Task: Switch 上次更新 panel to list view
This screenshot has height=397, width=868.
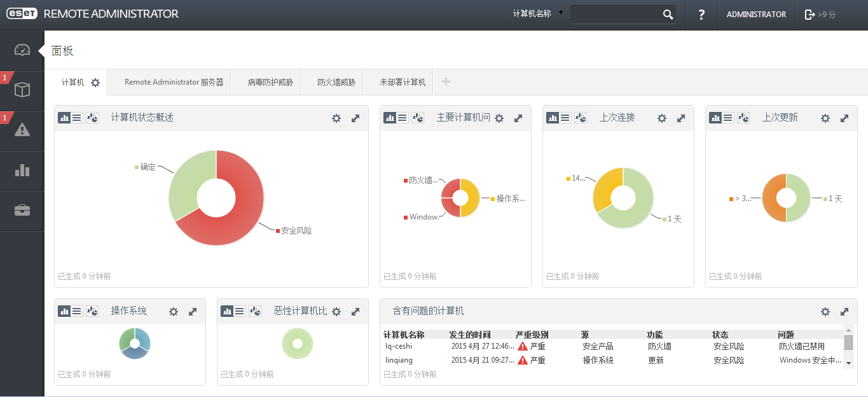Action: coord(728,118)
